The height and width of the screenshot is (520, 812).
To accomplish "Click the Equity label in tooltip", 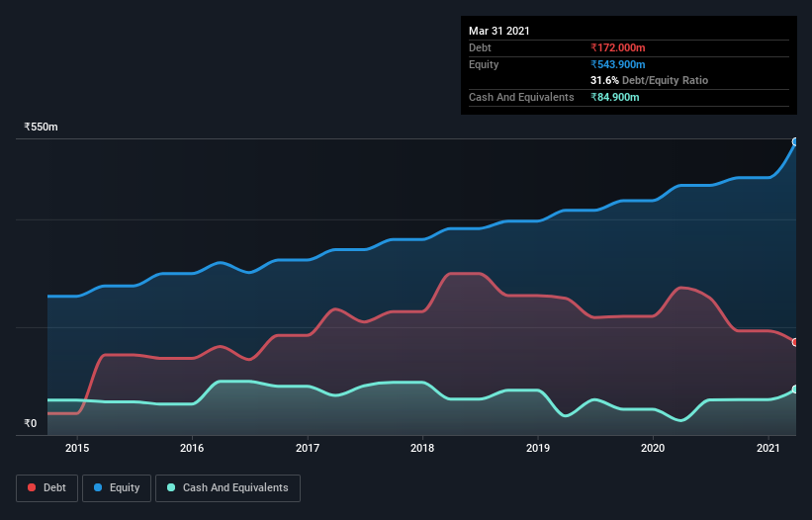I will pyautogui.click(x=484, y=64).
